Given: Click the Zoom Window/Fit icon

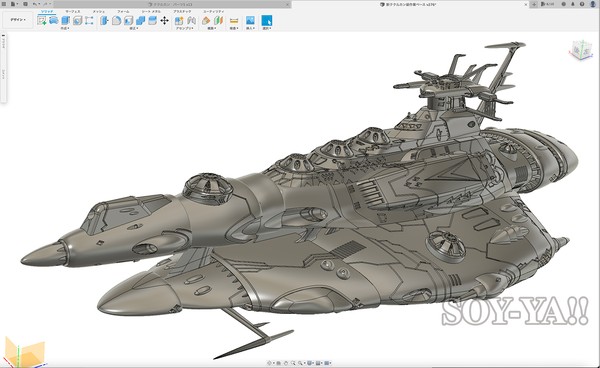Looking at the screenshot, I should coord(300,363).
